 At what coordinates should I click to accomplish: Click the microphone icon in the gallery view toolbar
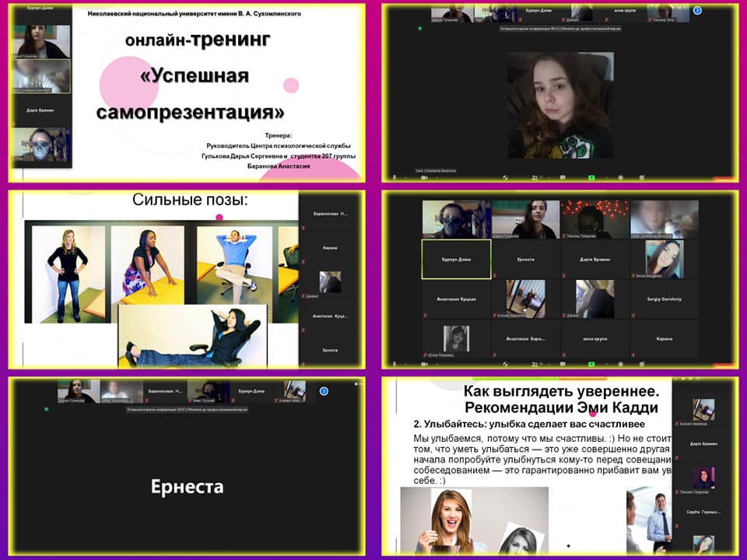395,363
